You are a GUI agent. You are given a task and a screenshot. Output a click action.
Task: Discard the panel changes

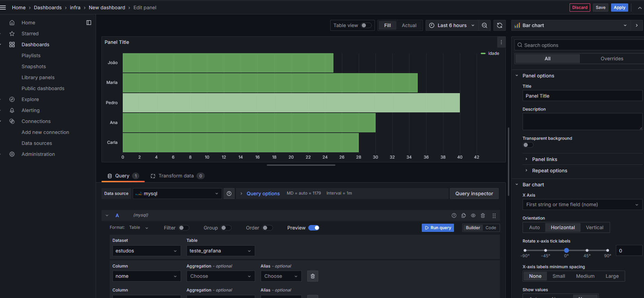[580, 8]
